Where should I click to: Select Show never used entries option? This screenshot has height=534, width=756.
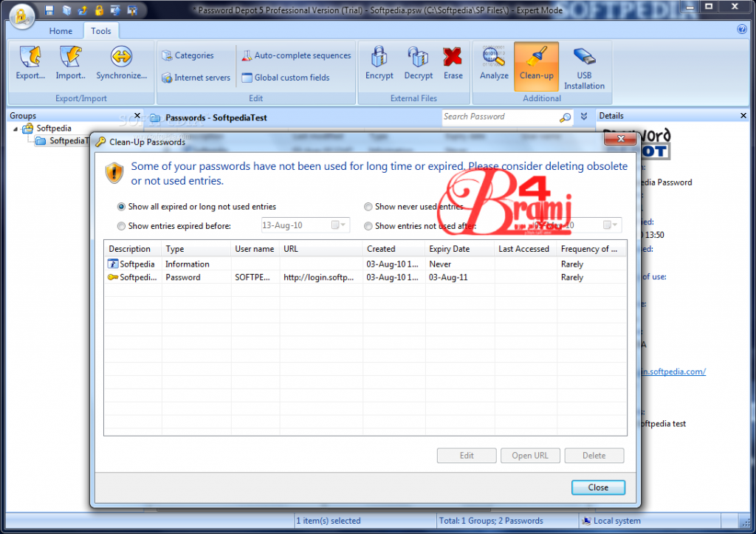(x=368, y=207)
